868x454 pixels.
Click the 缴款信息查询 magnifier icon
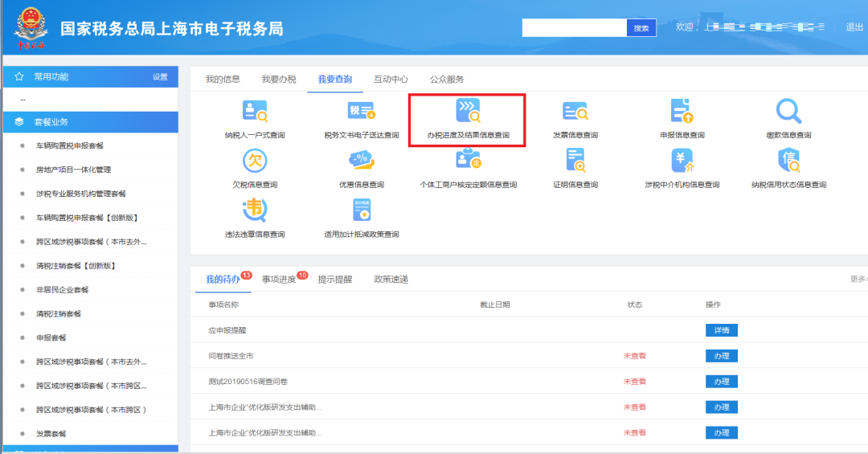coord(788,111)
